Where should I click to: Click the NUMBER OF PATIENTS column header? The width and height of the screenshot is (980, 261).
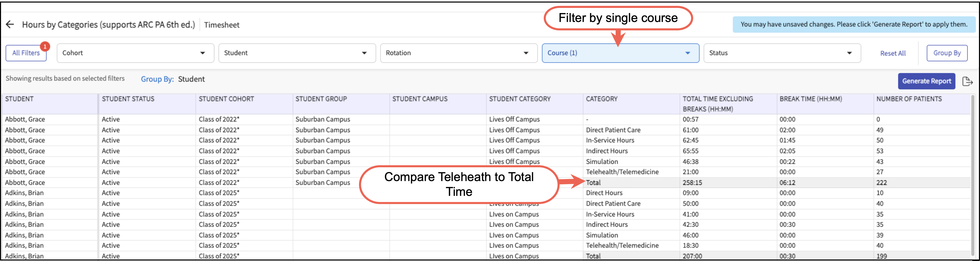click(x=909, y=99)
